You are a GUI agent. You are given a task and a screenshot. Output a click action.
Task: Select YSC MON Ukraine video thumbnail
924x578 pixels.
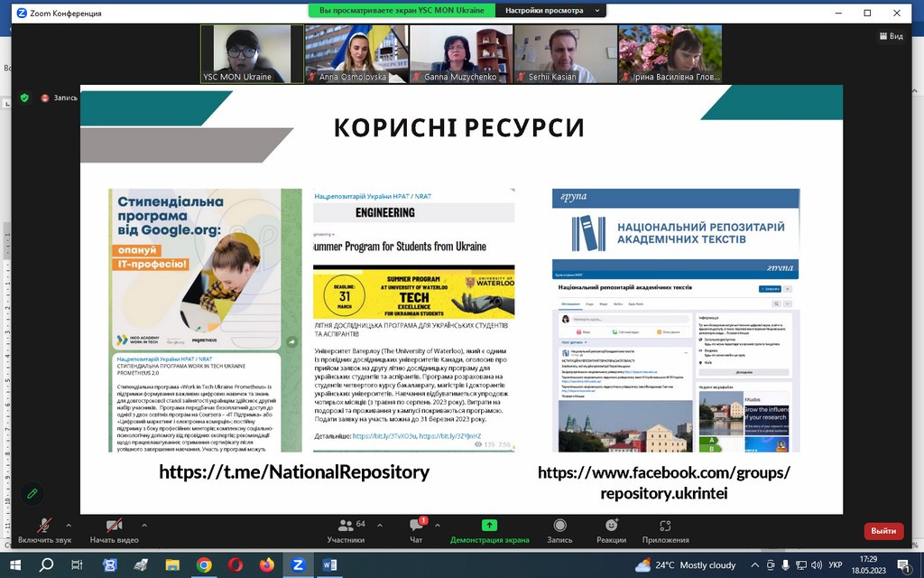click(x=253, y=53)
